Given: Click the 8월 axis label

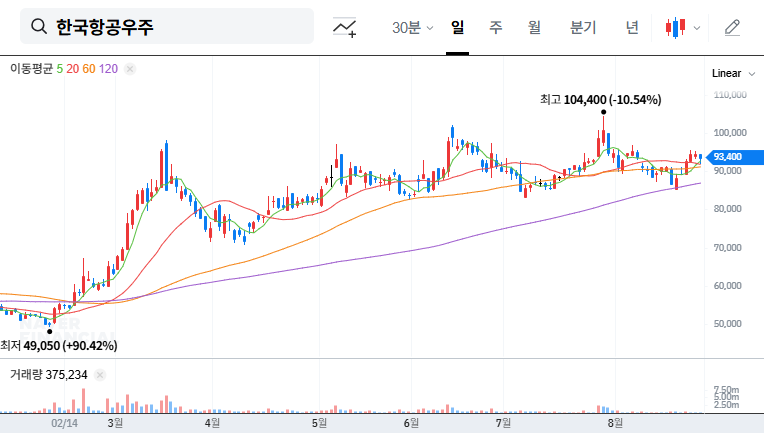Looking at the screenshot, I should [615, 423].
